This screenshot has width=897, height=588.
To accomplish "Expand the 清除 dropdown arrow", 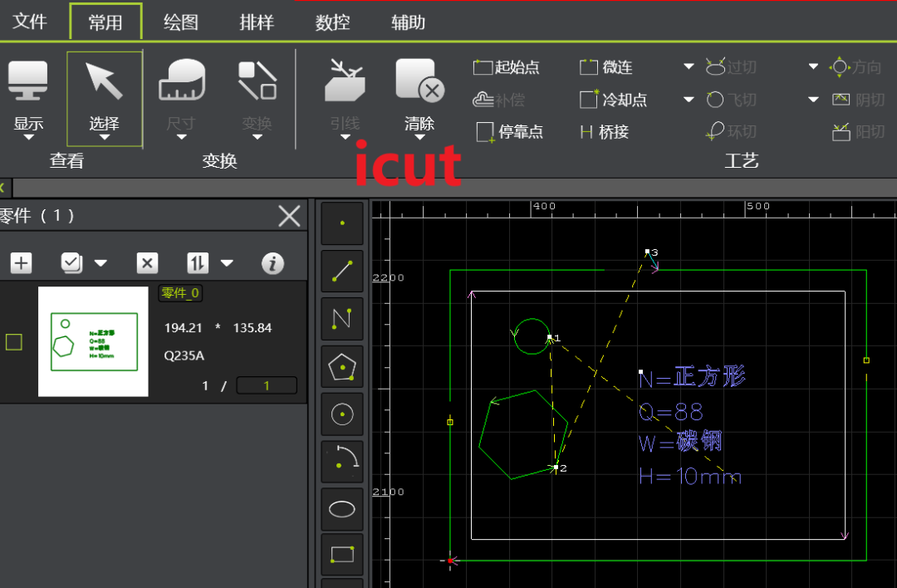I will [419, 137].
